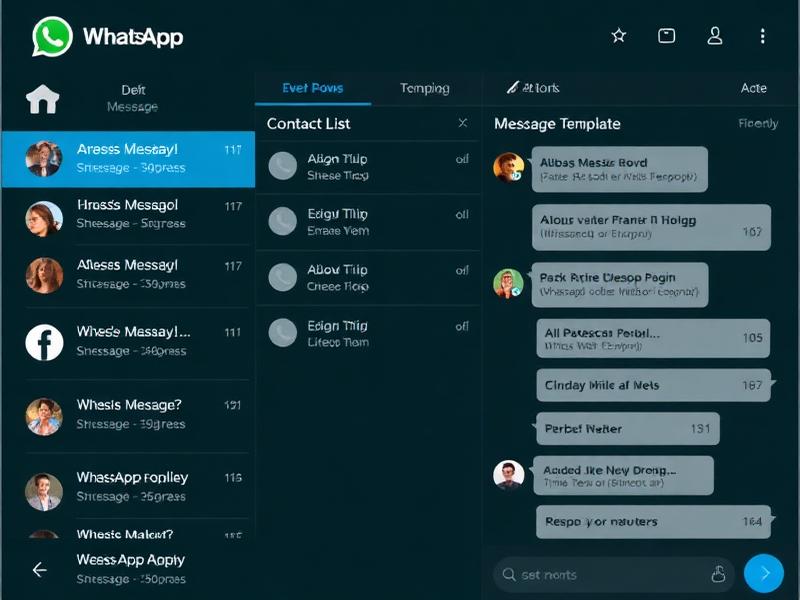Viewport: 800px width, 600px height.
Task: Open the Etlorls tab
Action: point(533,88)
